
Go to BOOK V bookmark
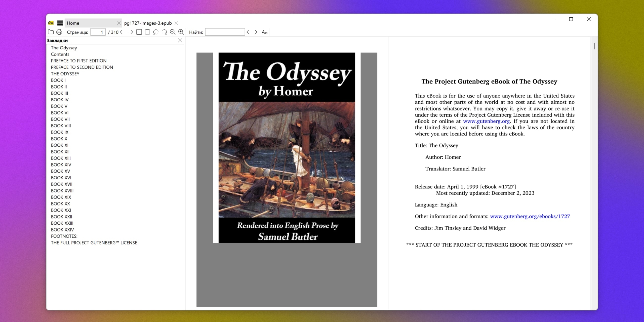coord(59,106)
